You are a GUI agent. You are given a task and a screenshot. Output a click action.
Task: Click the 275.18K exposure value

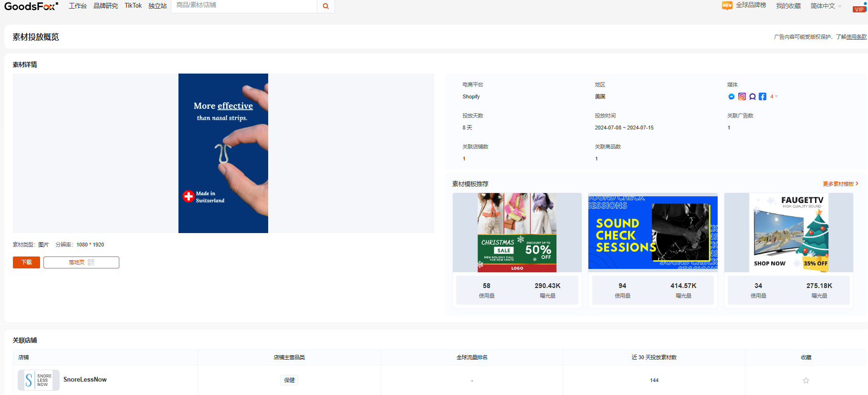[x=819, y=286]
